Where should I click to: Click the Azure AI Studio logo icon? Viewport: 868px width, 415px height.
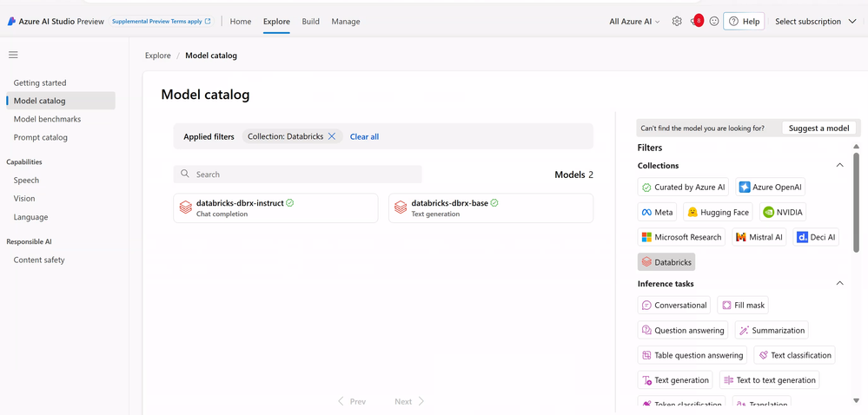click(x=11, y=22)
